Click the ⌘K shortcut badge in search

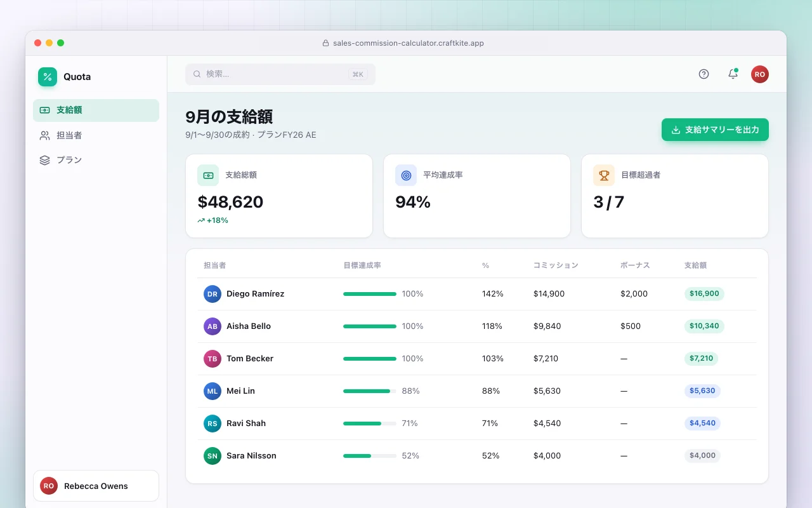click(x=358, y=74)
